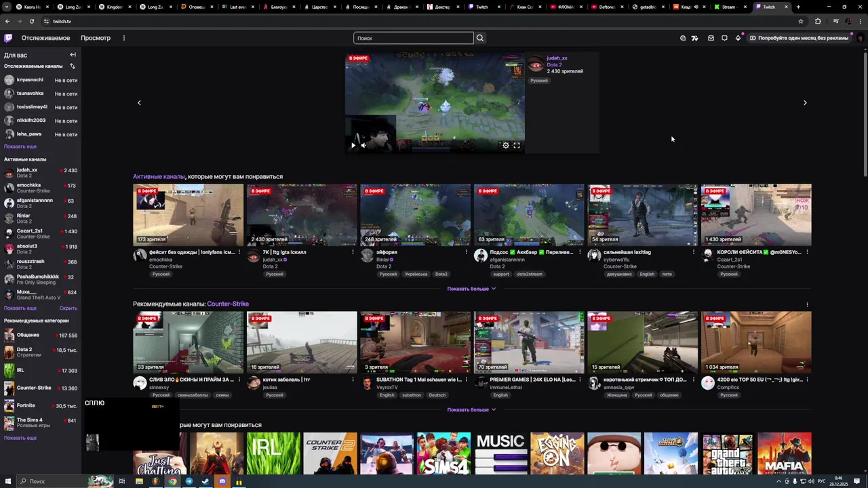Click the Twitch search field

tap(413, 38)
